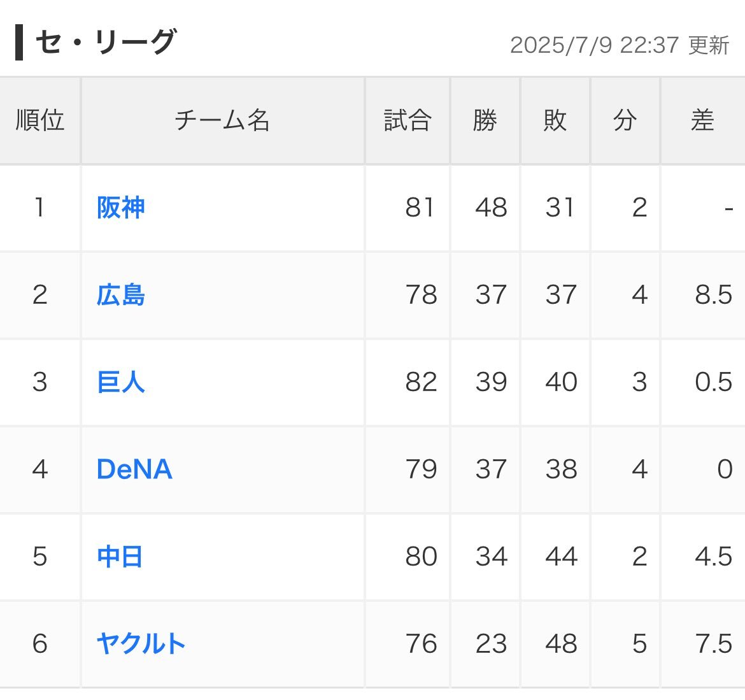Screen dimensions: 745x700
Task: Select 阪神's 48 wins cell
Action: click(485, 208)
